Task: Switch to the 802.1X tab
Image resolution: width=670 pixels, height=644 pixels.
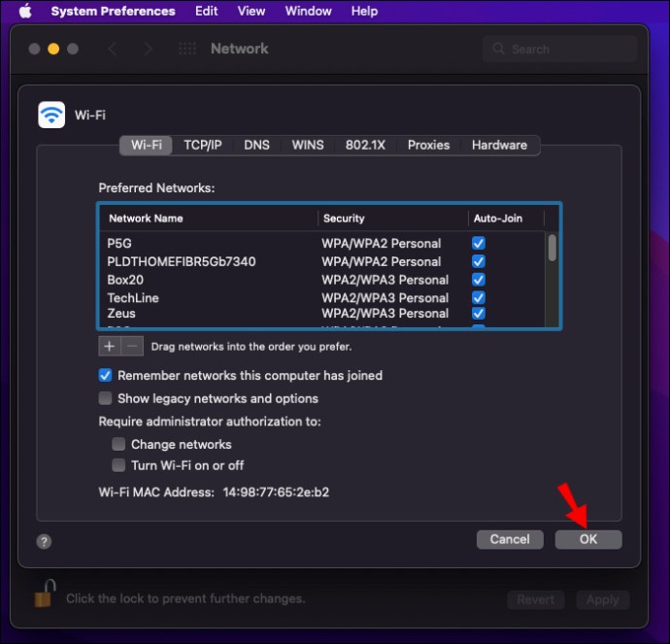Action: [365, 146]
